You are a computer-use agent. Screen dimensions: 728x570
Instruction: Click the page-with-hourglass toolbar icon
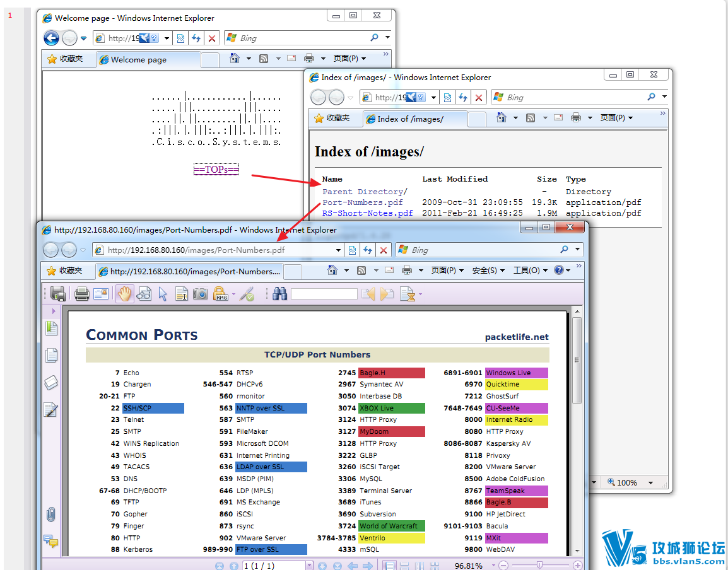pos(407,294)
